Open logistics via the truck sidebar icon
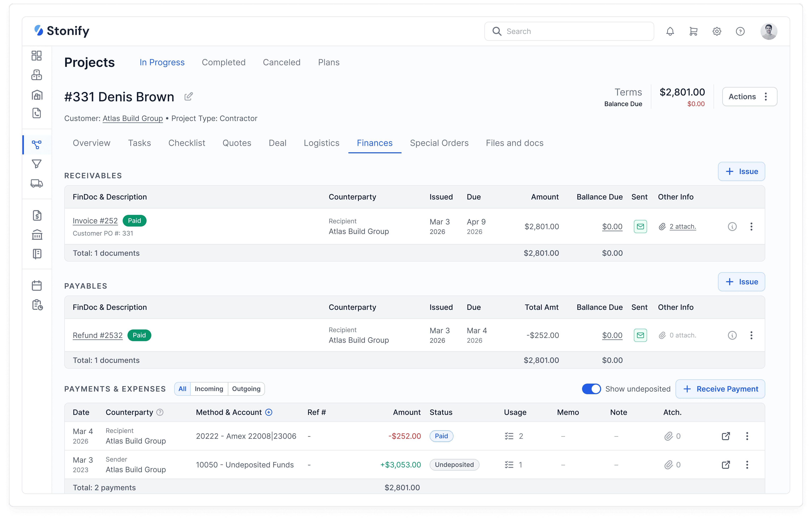This screenshot has width=812, height=521. (37, 183)
